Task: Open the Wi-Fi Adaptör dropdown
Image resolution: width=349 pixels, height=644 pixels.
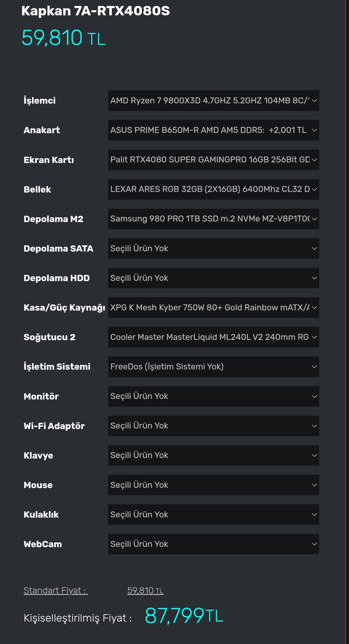Action: click(213, 426)
